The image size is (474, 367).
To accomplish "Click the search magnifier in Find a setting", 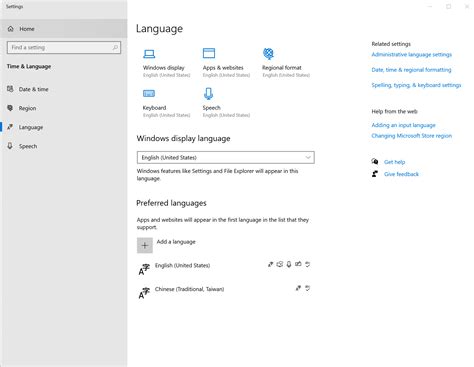I will pyautogui.click(x=115, y=47).
